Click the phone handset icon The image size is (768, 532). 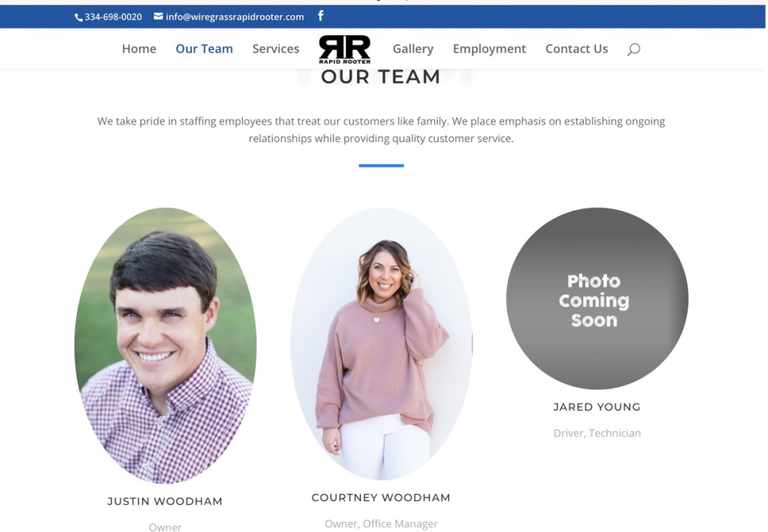pyautogui.click(x=78, y=18)
